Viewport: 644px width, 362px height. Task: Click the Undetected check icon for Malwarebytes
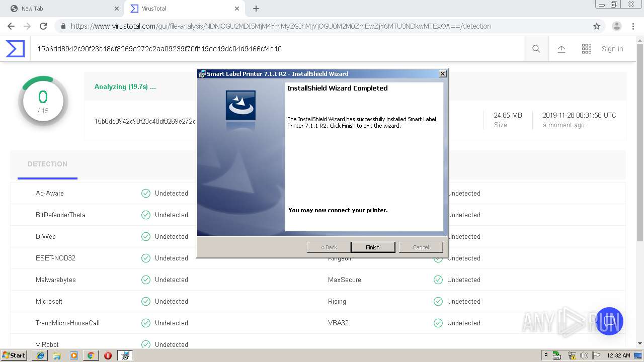pos(146,280)
